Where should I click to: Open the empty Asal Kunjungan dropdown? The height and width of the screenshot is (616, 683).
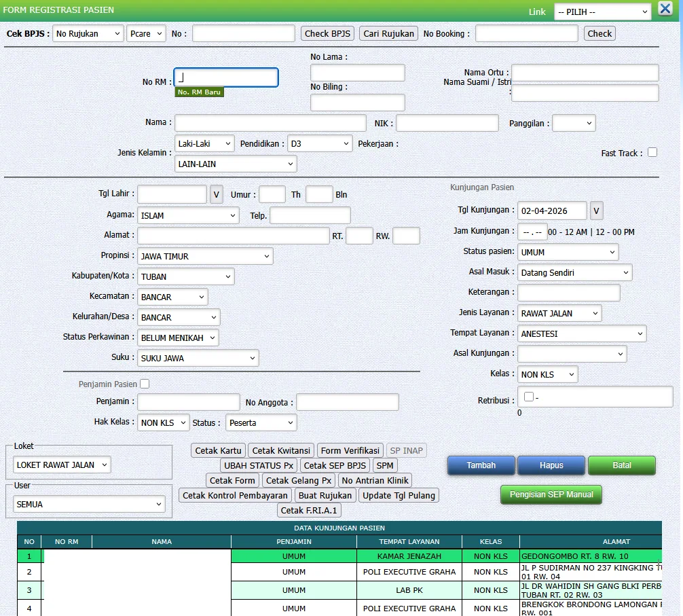tap(572, 354)
